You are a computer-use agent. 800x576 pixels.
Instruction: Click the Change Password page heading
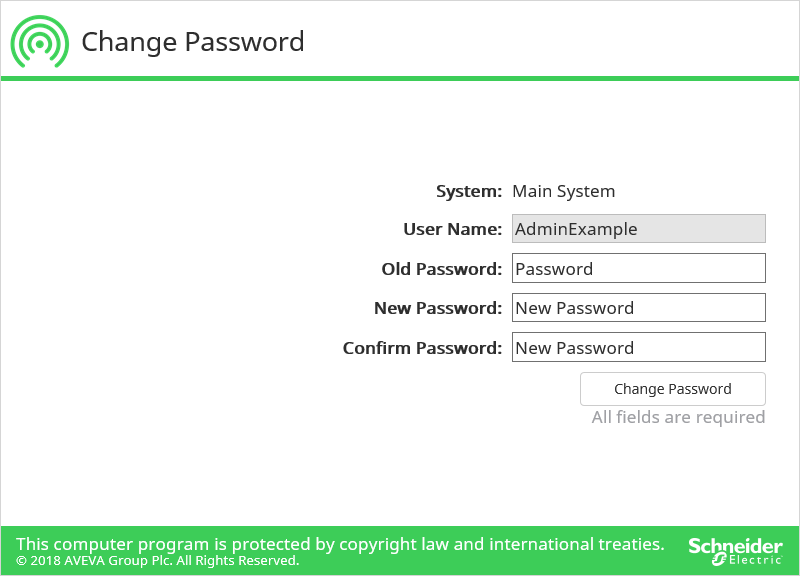(x=193, y=42)
